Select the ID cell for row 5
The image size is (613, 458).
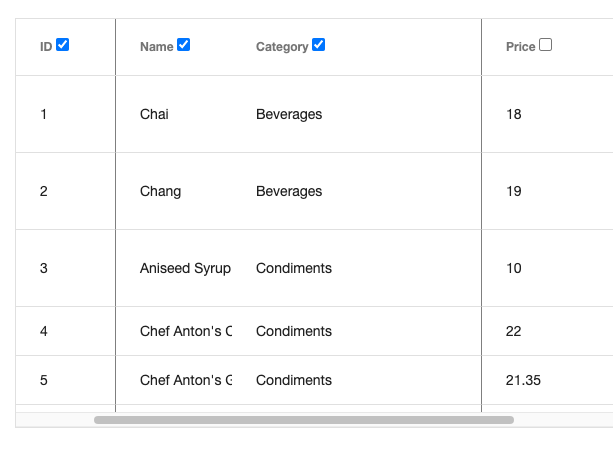click(43, 380)
